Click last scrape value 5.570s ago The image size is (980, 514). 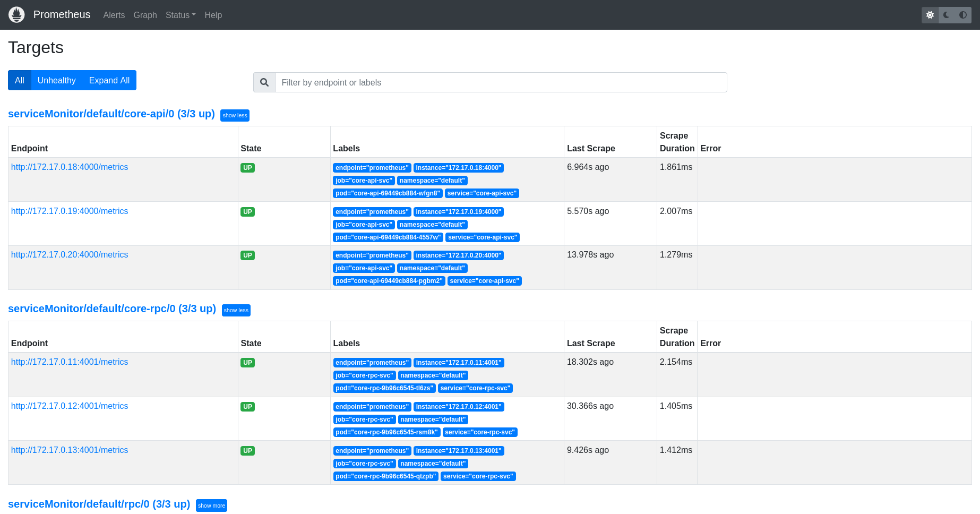[x=588, y=211]
